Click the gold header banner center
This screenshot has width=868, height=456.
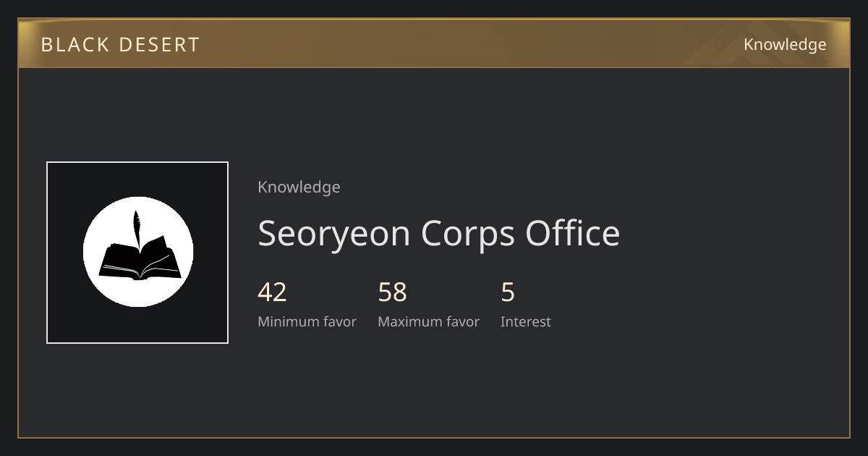[x=434, y=43]
